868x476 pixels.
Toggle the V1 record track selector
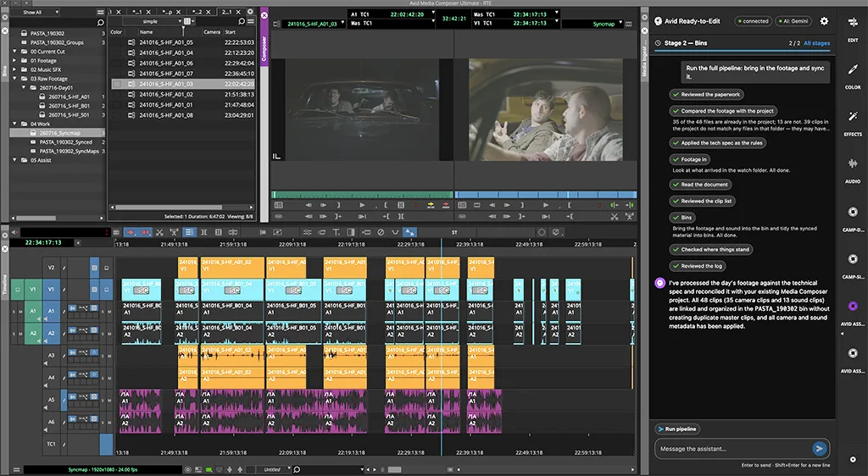pos(51,289)
